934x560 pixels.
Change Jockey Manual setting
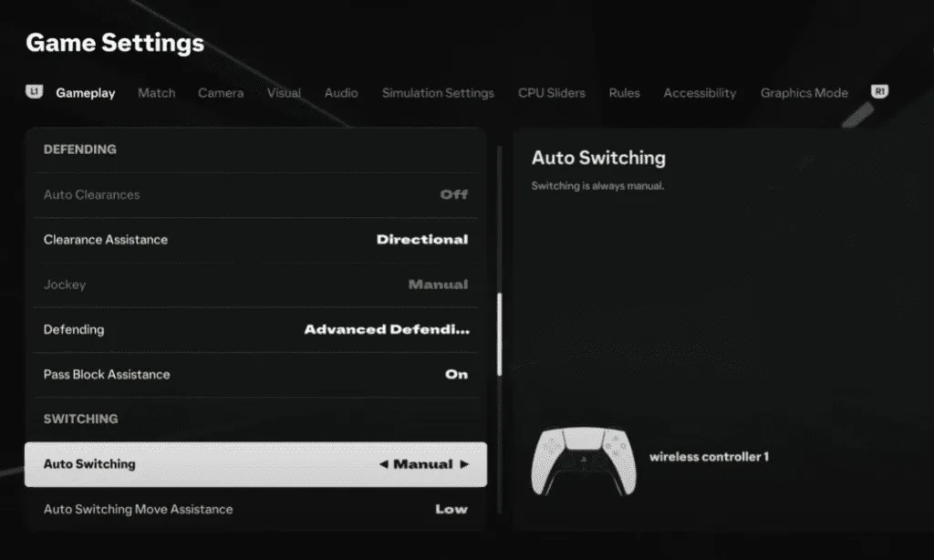pyautogui.click(x=438, y=285)
